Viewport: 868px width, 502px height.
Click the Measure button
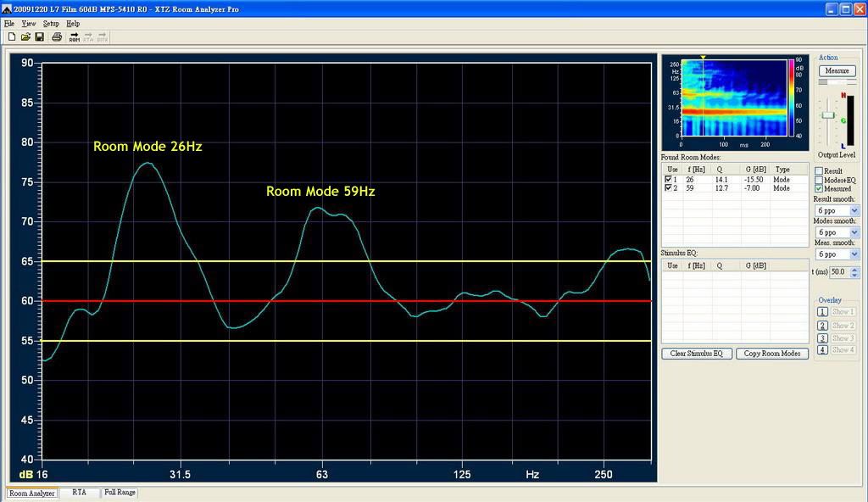pyautogui.click(x=837, y=71)
